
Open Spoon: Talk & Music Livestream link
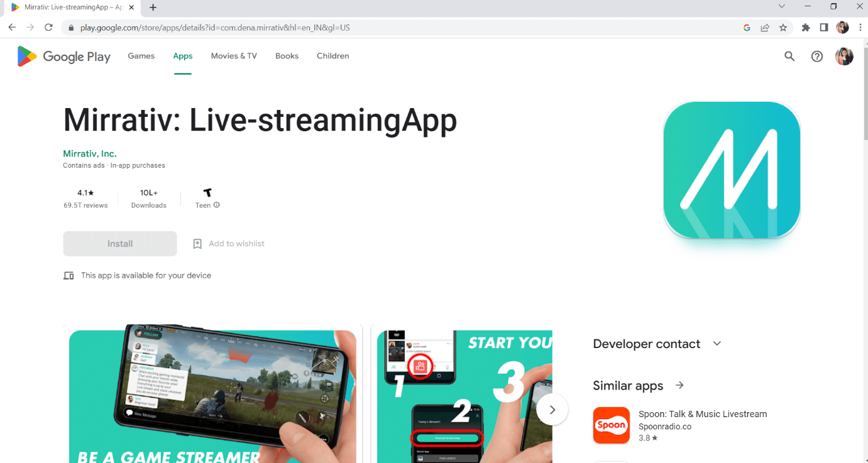click(703, 414)
